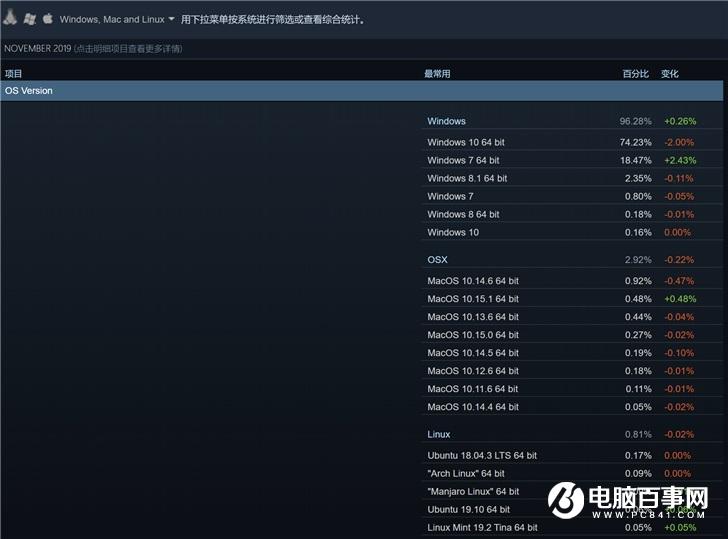Image resolution: width=728 pixels, height=539 pixels.
Task: Click the 0.81% Linux total value
Action: [x=638, y=435]
